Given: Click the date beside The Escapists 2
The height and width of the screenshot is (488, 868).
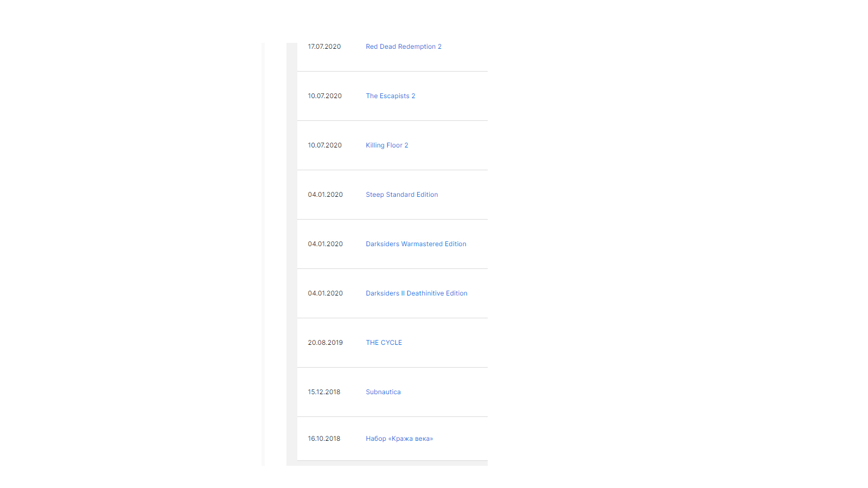Looking at the screenshot, I should click(325, 96).
